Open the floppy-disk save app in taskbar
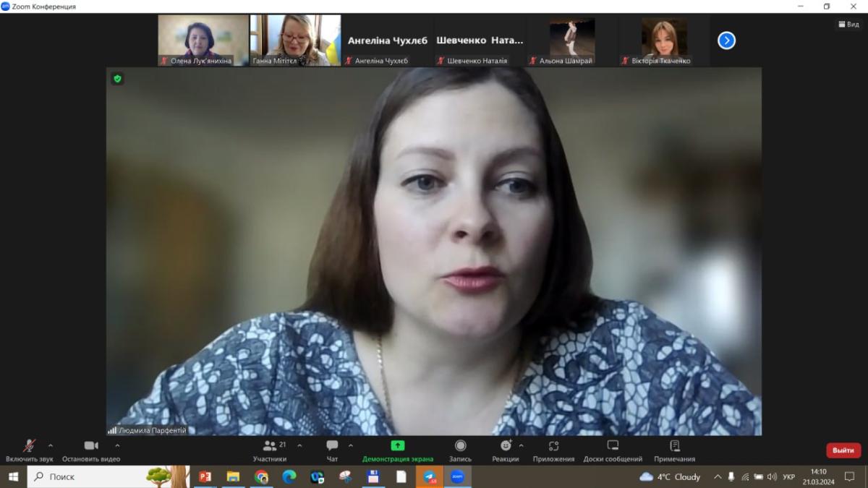868x488 pixels. 373,477
